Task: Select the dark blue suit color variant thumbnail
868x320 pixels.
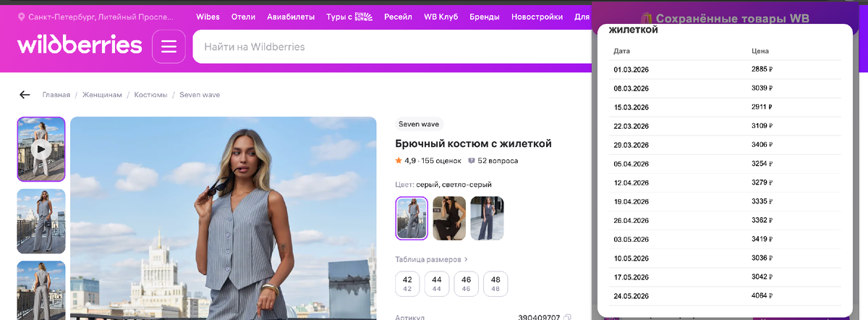Action: tap(487, 218)
